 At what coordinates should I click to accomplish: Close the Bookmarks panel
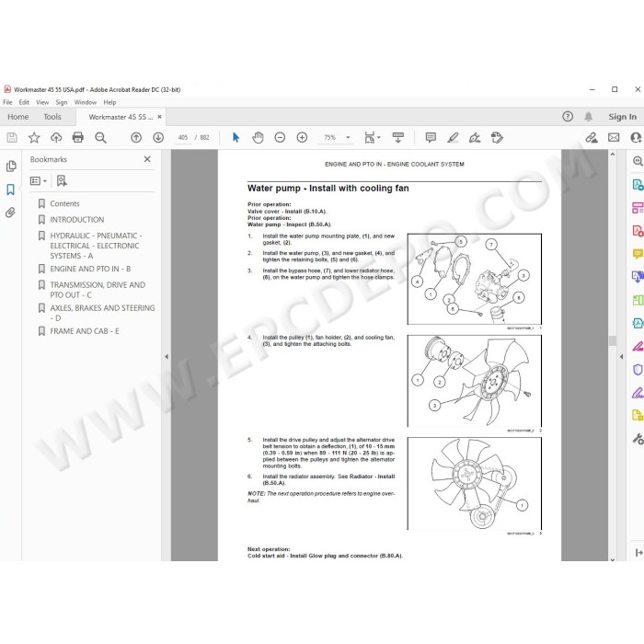point(147,159)
